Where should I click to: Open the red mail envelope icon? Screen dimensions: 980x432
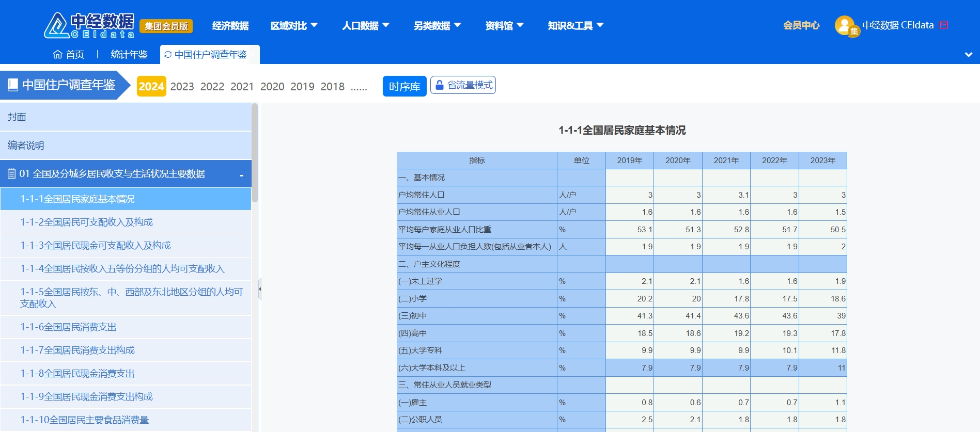click(x=944, y=25)
